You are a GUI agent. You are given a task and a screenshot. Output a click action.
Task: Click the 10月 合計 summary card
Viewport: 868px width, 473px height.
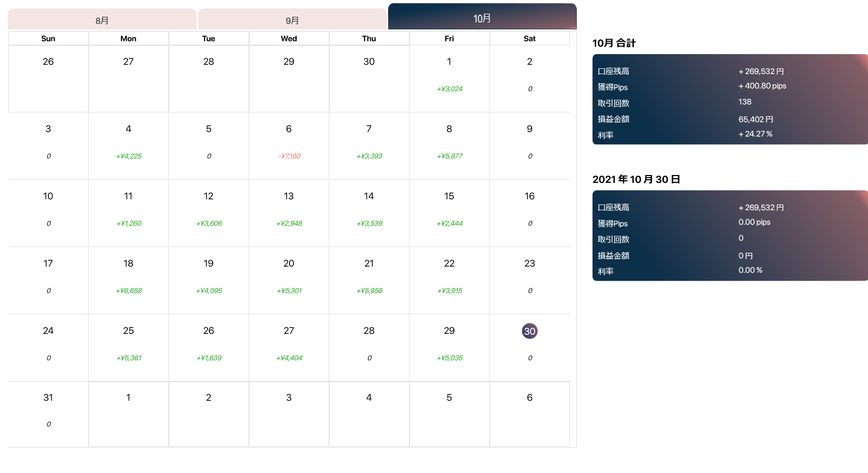(x=730, y=99)
